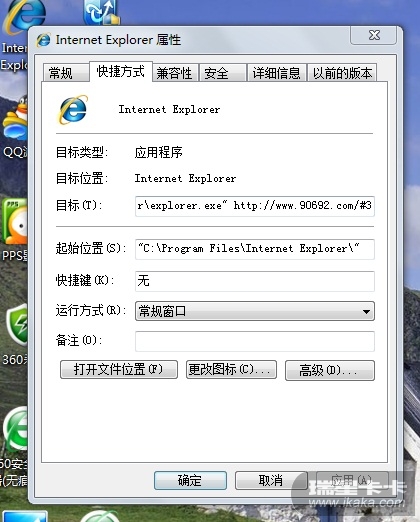Open the PPS desktop shortcut icon
The width and height of the screenshot is (420, 522).
pyautogui.click(x=14, y=222)
